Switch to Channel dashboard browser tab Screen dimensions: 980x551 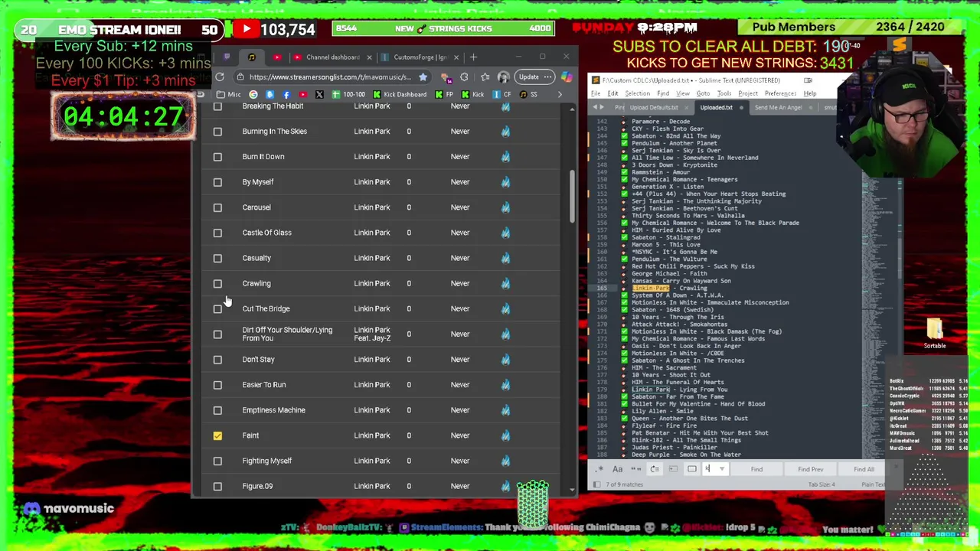[x=333, y=57]
